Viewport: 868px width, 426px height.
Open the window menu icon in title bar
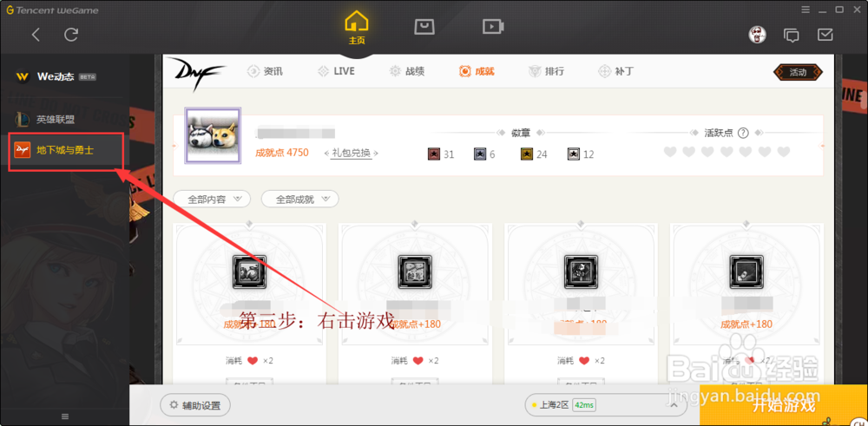(806, 10)
